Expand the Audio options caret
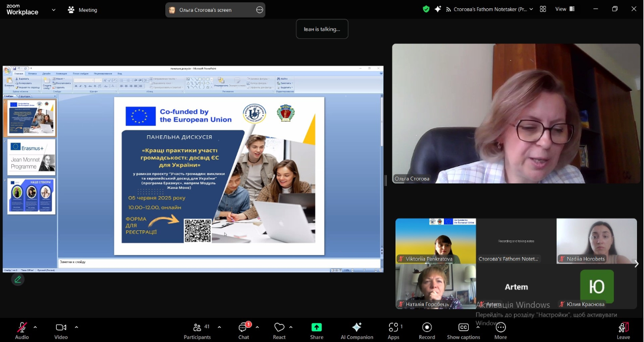The height and width of the screenshot is (342, 644). pos(35,327)
